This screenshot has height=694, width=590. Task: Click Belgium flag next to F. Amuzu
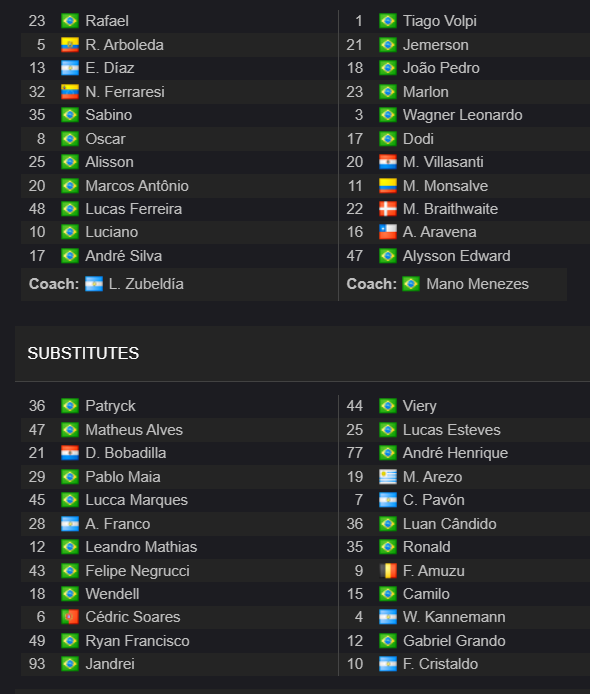388,571
